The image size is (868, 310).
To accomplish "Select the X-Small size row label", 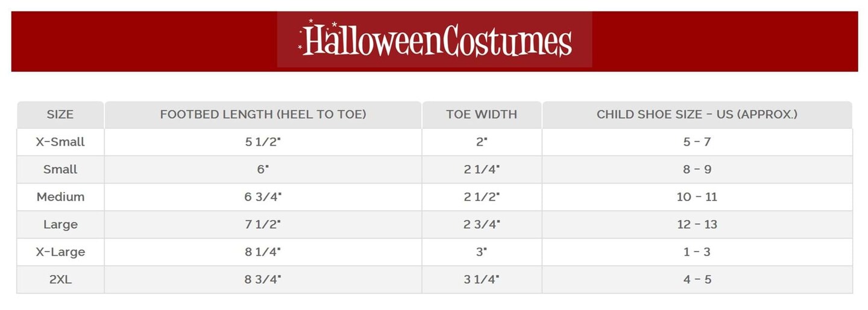I will click(60, 142).
